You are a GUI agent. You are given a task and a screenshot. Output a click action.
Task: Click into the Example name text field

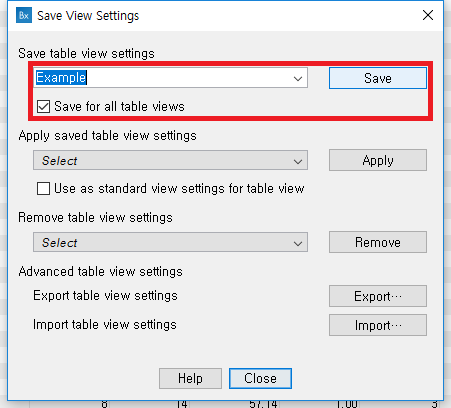162,78
